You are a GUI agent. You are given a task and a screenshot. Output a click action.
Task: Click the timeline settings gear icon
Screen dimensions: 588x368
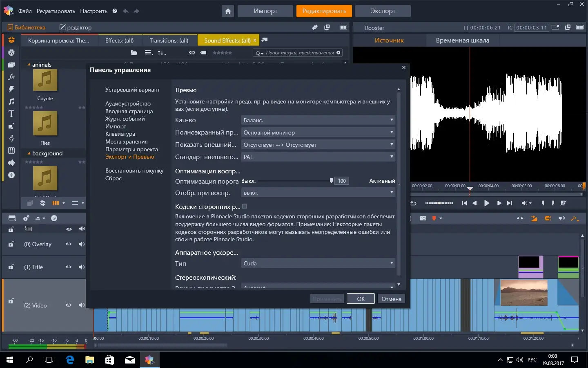[26, 218]
